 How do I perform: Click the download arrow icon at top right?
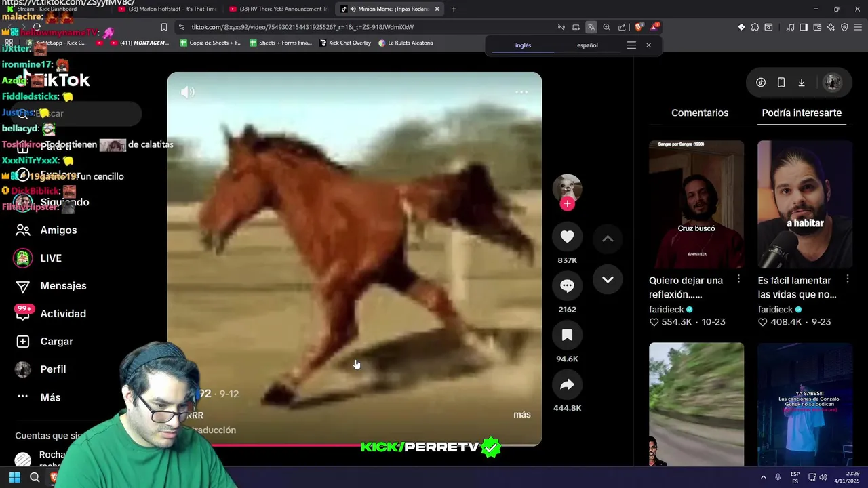[802, 82]
